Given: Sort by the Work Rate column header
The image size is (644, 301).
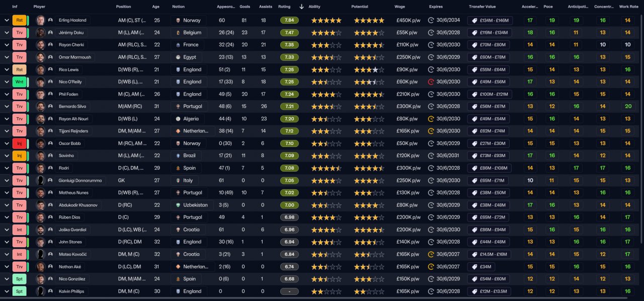Looking at the screenshot, I should pyautogui.click(x=628, y=7).
